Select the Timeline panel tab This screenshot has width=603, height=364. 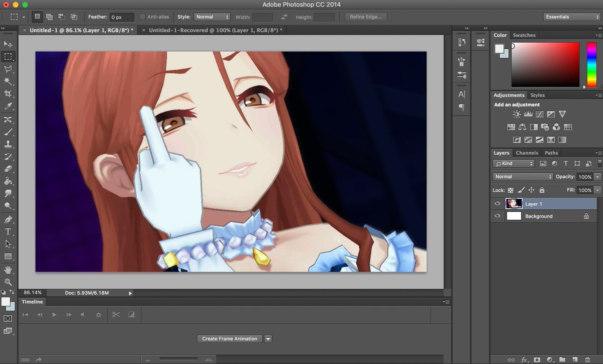click(x=32, y=302)
